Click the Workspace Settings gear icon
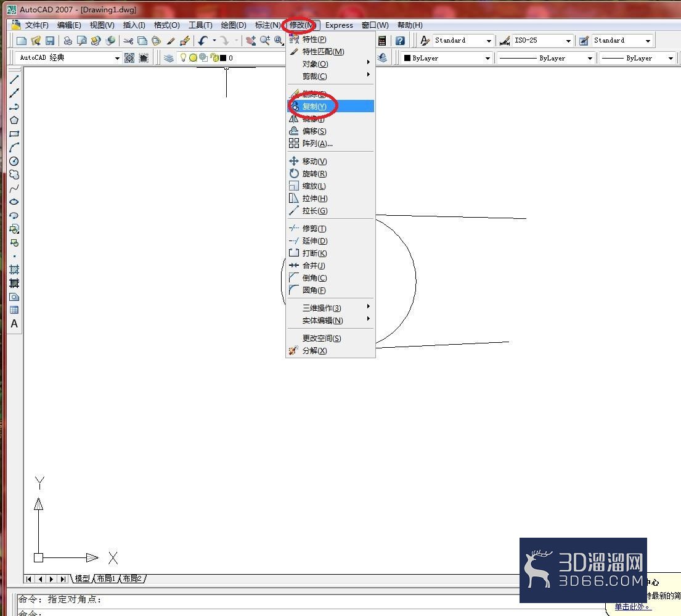 (x=129, y=58)
